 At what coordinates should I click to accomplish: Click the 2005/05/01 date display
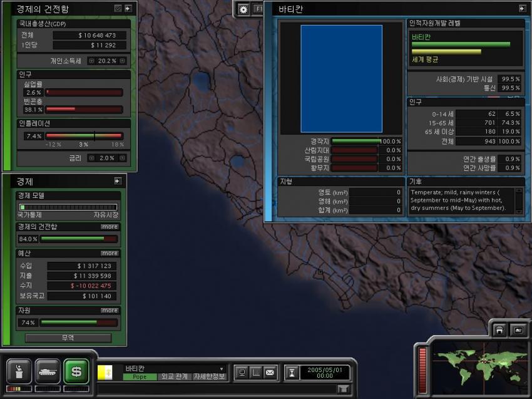tap(325, 373)
